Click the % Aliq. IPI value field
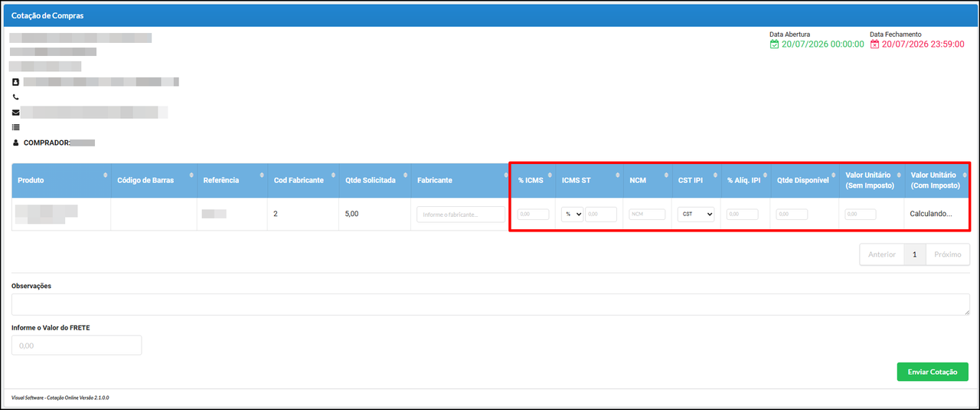The width and height of the screenshot is (980, 410). point(743,215)
